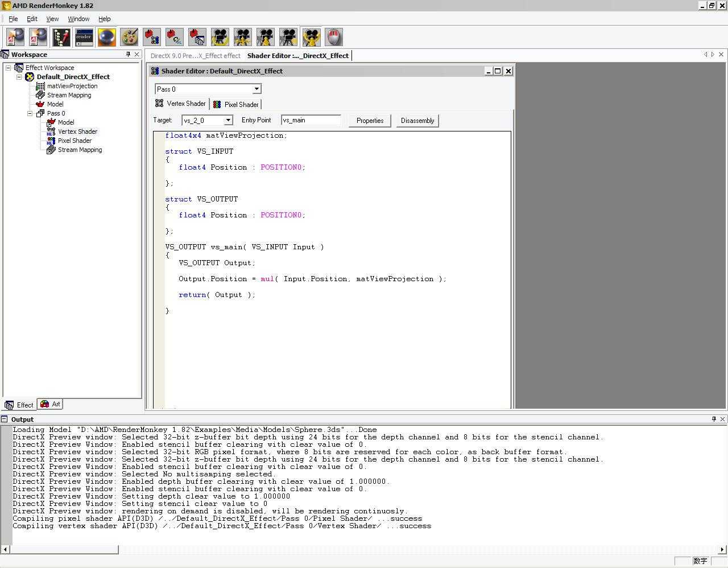Select matViewProjection in workspace tree
Viewport: 728px width, 568px height.
[72, 86]
